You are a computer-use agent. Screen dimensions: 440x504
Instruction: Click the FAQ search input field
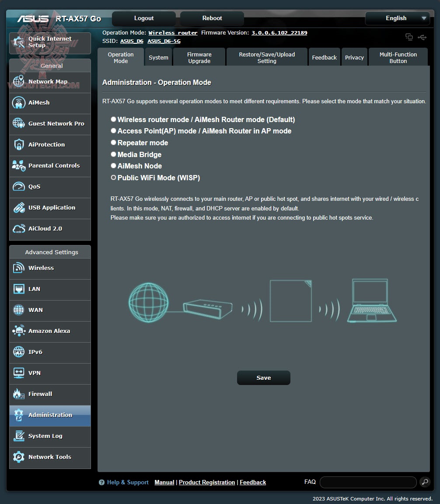368,482
